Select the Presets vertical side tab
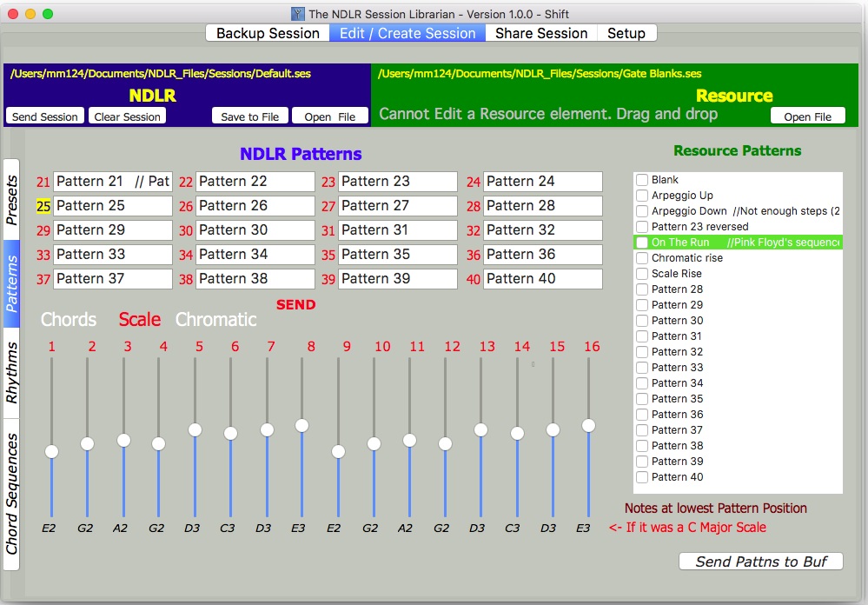Viewport: 868px width, 605px height. 11,199
